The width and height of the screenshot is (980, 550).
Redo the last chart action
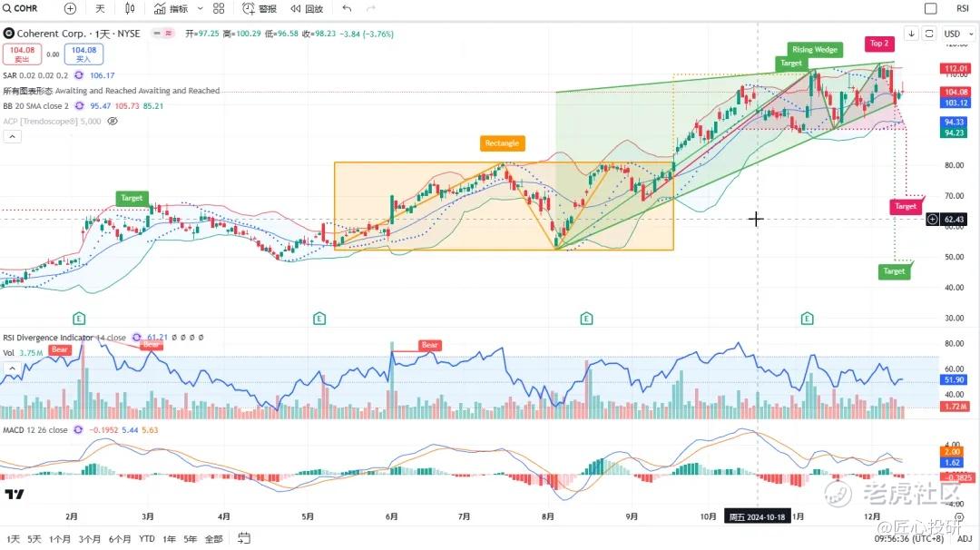370,8
